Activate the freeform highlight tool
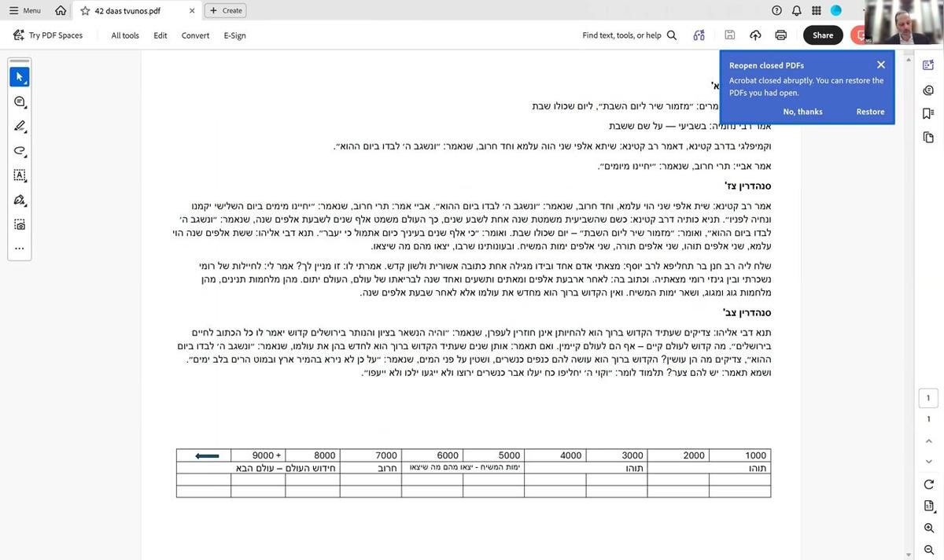 click(x=19, y=151)
